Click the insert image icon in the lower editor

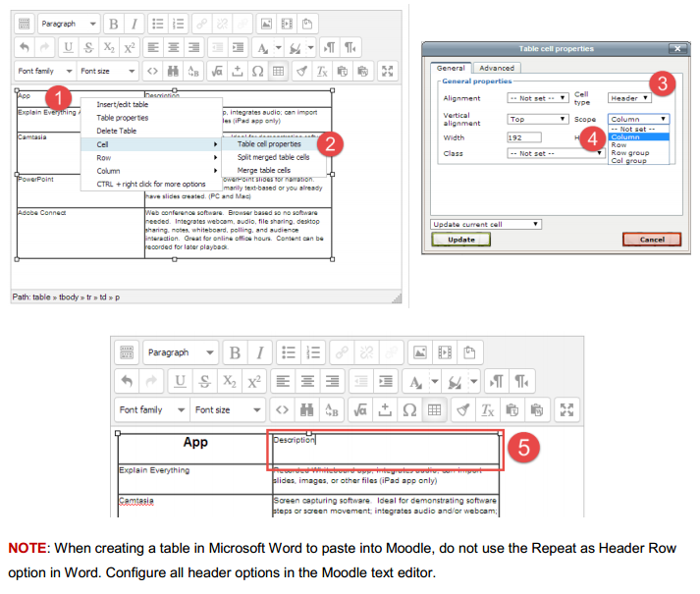pyautogui.click(x=420, y=352)
